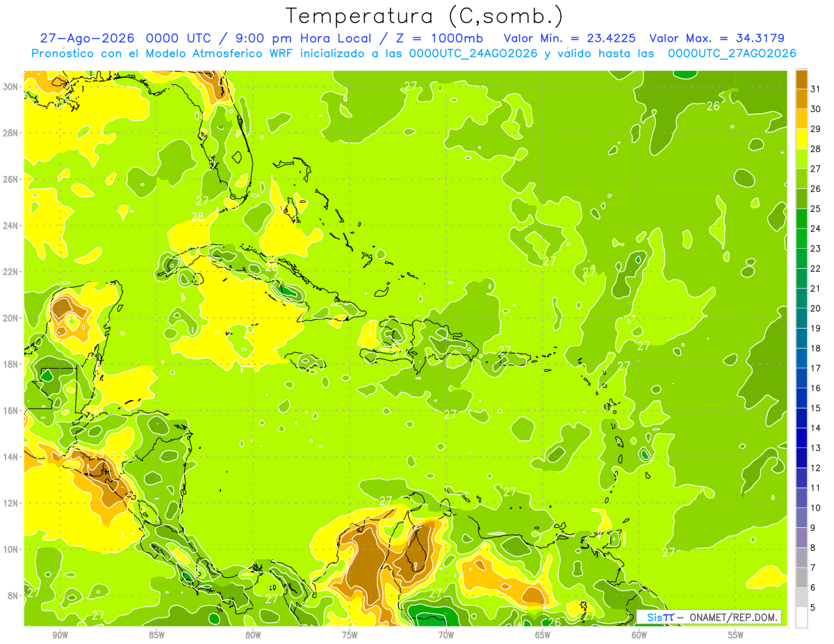Click legend value 25 on the color scale
The image size is (834, 644).
[816, 208]
